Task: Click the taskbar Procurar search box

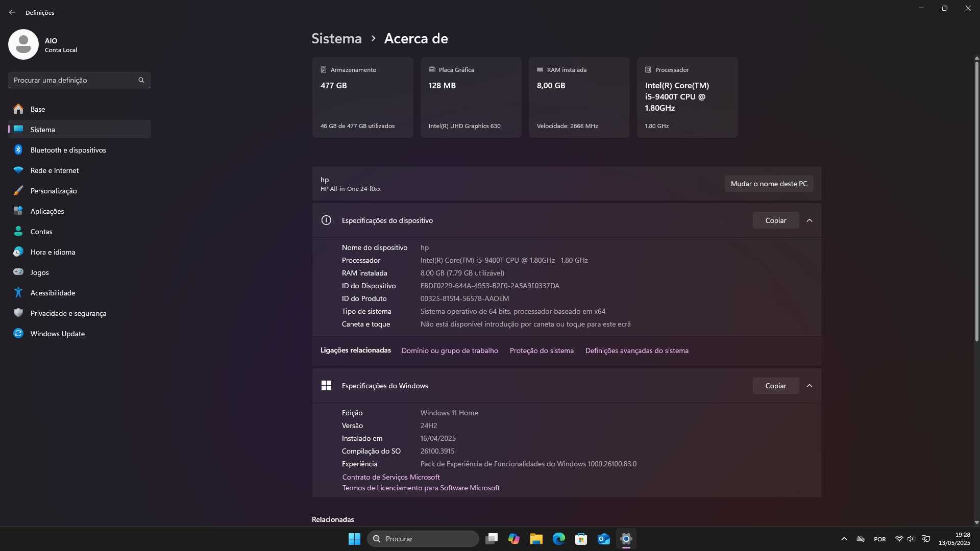Action: (x=423, y=539)
